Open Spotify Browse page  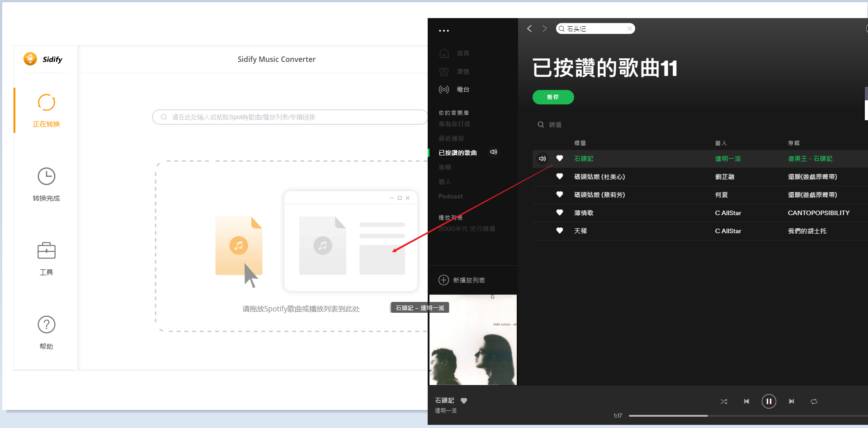(454, 71)
